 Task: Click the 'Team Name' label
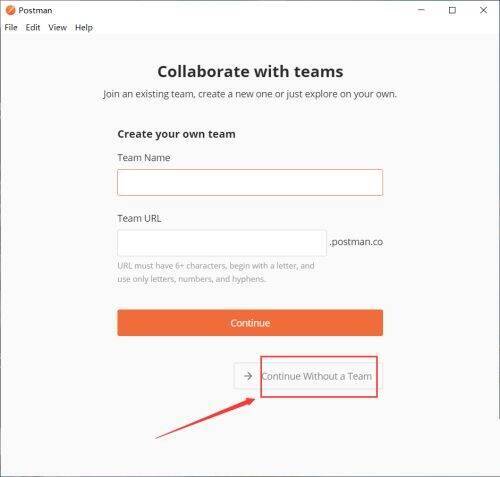(x=144, y=158)
